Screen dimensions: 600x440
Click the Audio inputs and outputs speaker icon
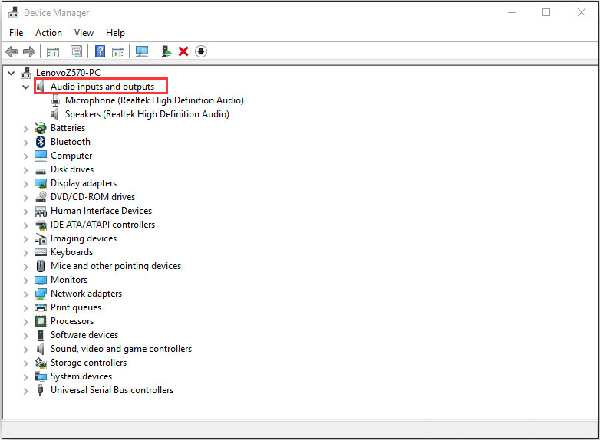coord(41,86)
